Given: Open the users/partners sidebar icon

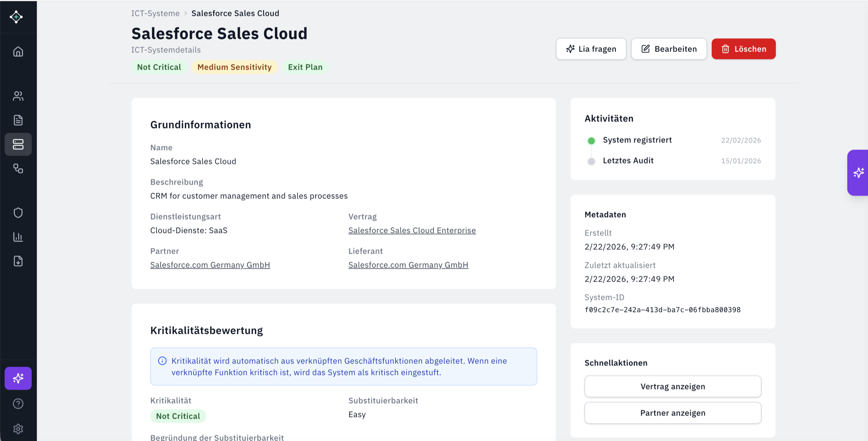Looking at the screenshot, I should point(18,96).
